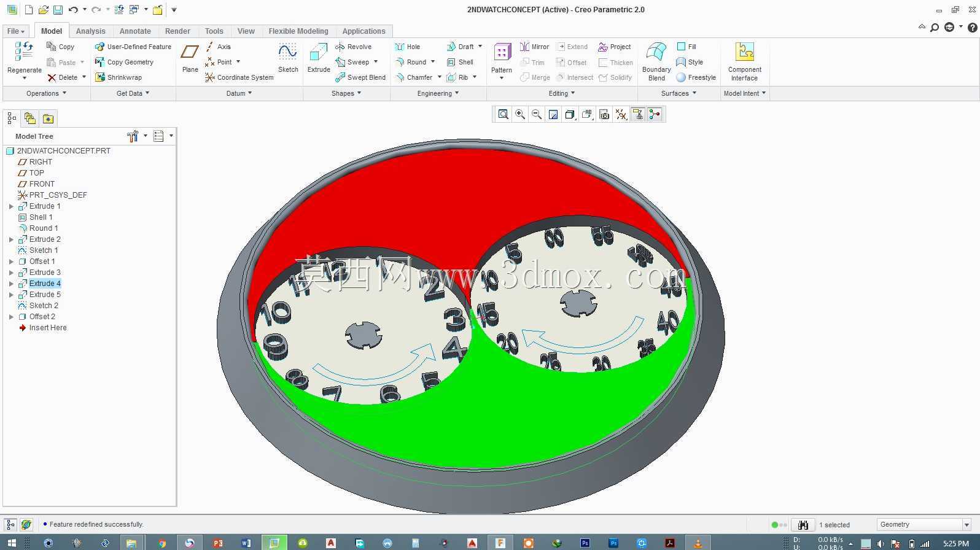
Task: Click User-Defined Feature button
Action: coord(133,47)
